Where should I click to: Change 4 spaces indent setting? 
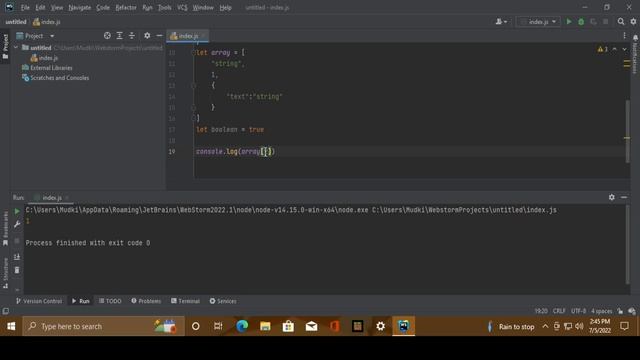coord(602,311)
